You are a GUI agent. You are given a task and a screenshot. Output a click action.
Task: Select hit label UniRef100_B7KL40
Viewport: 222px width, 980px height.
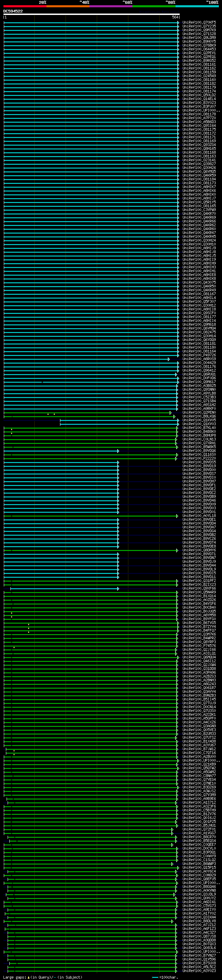199,428
